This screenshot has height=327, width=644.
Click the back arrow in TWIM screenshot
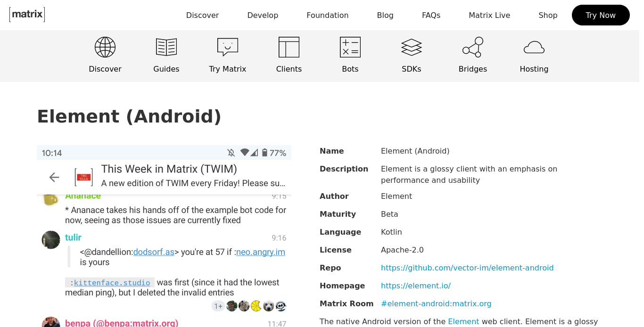(x=54, y=177)
